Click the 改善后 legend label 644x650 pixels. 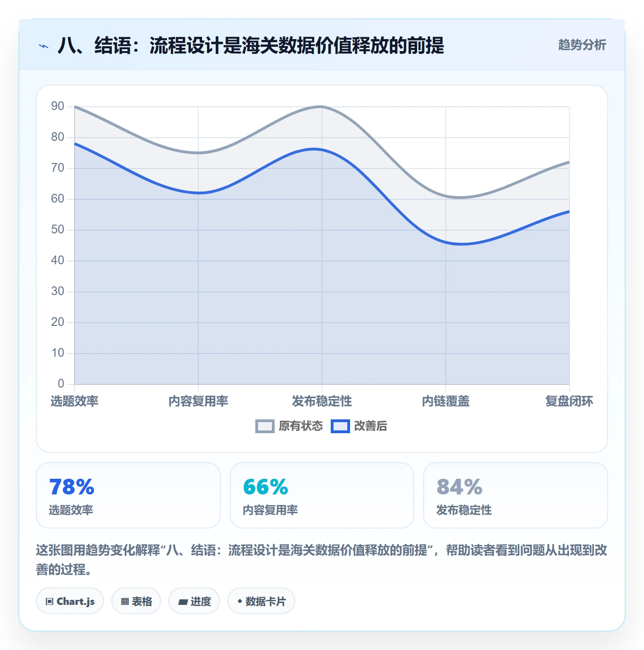(370, 426)
